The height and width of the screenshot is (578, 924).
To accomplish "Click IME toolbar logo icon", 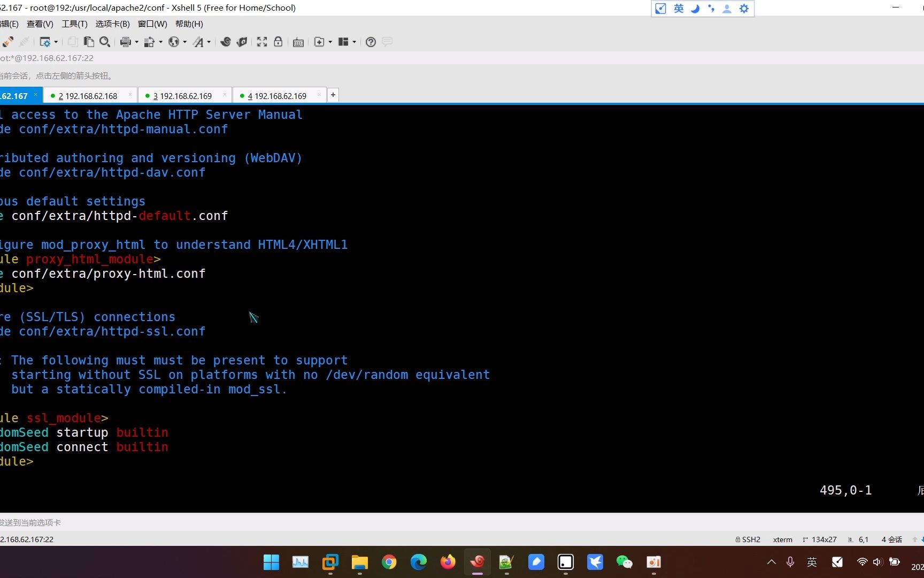I will [661, 9].
